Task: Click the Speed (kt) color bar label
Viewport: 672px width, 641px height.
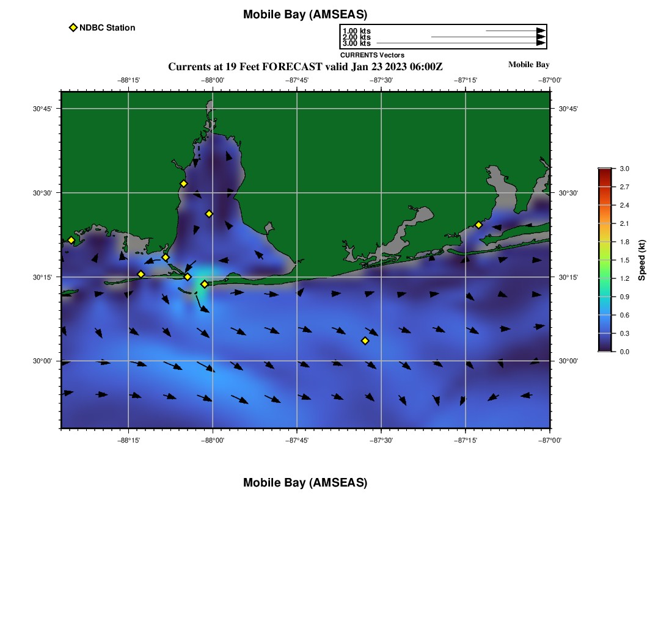Action: click(641, 260)
